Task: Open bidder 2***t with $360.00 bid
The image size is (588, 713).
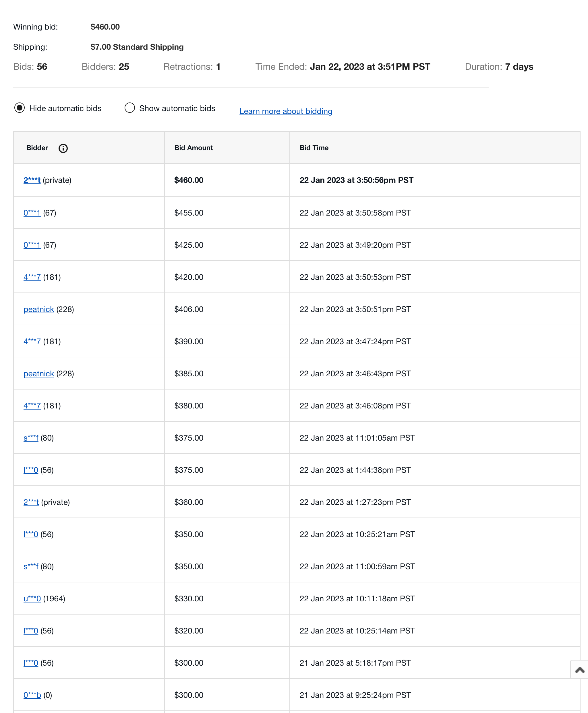Action: click(31, 502)
